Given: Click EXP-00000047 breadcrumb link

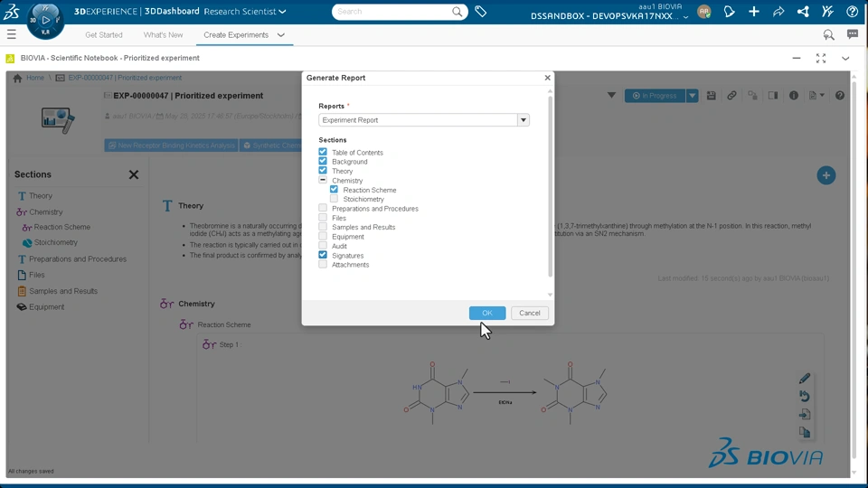Looking at the screenshot, I should (125, 78).
